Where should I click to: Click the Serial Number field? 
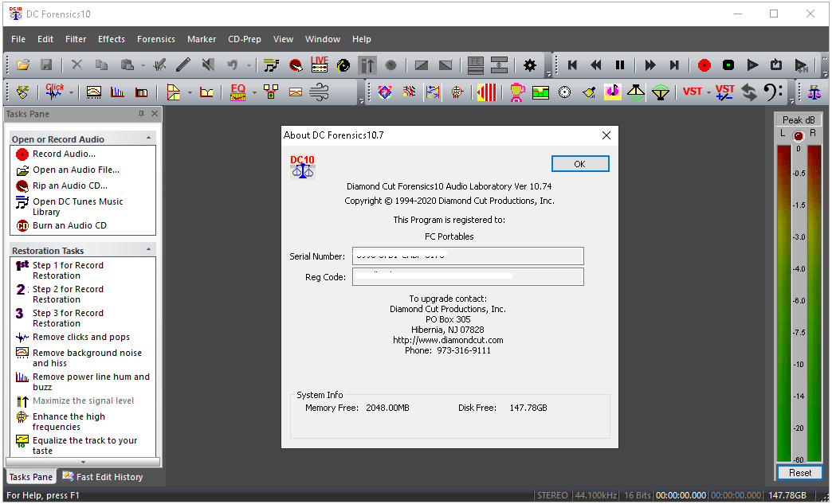tap(468, 256)
